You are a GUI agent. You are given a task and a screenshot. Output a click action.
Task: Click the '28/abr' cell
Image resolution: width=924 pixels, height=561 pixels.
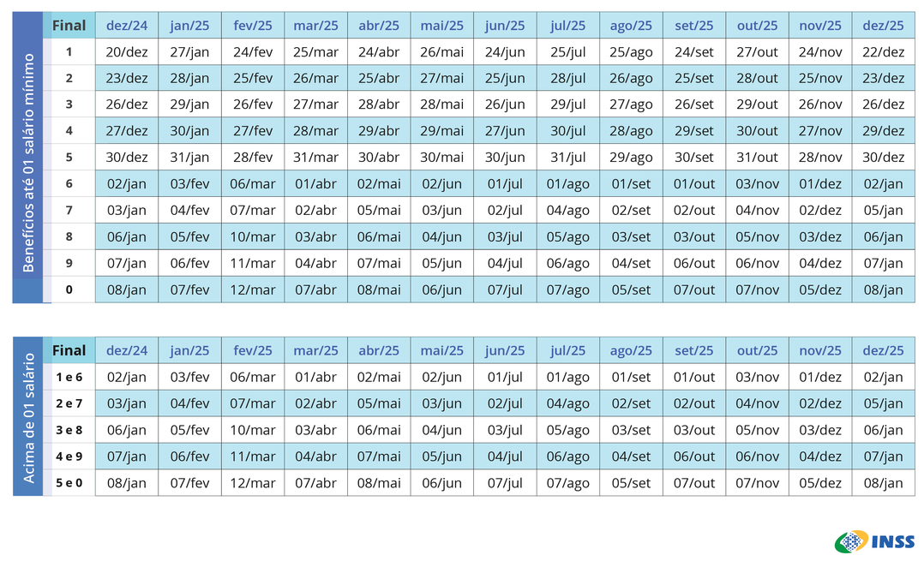pos(379,104)
